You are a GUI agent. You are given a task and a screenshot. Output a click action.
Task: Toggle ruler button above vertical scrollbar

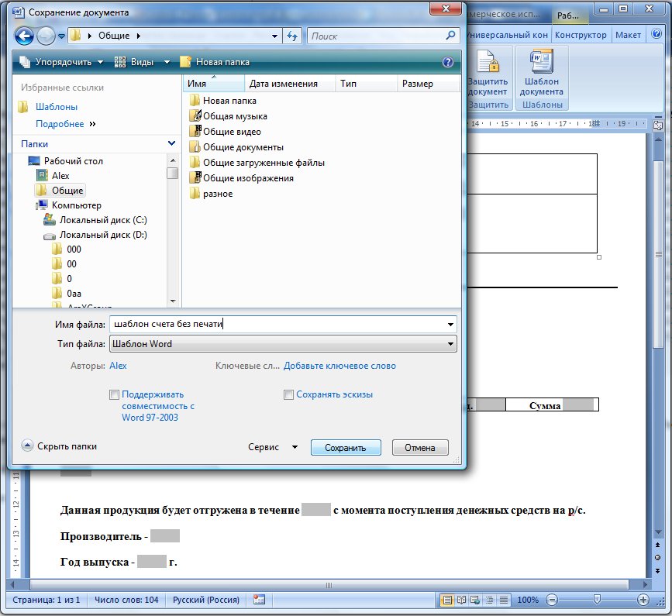pos(658,125)
